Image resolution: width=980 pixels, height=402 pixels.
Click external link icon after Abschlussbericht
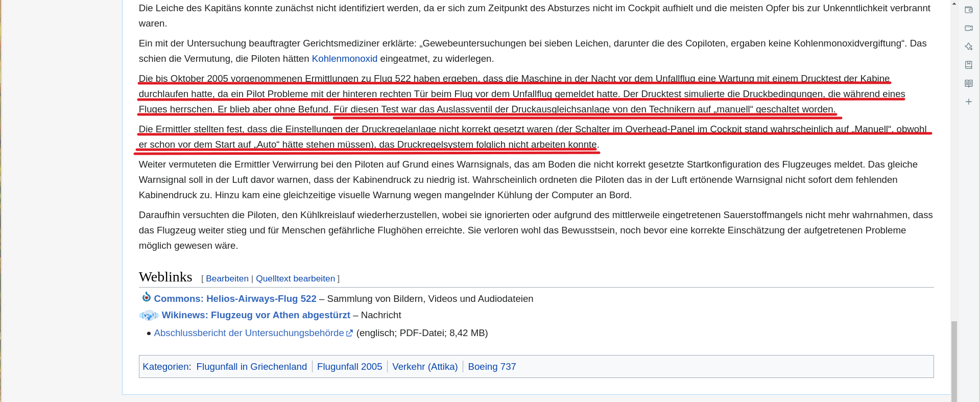pyautogui.click(x=349, y=333)
